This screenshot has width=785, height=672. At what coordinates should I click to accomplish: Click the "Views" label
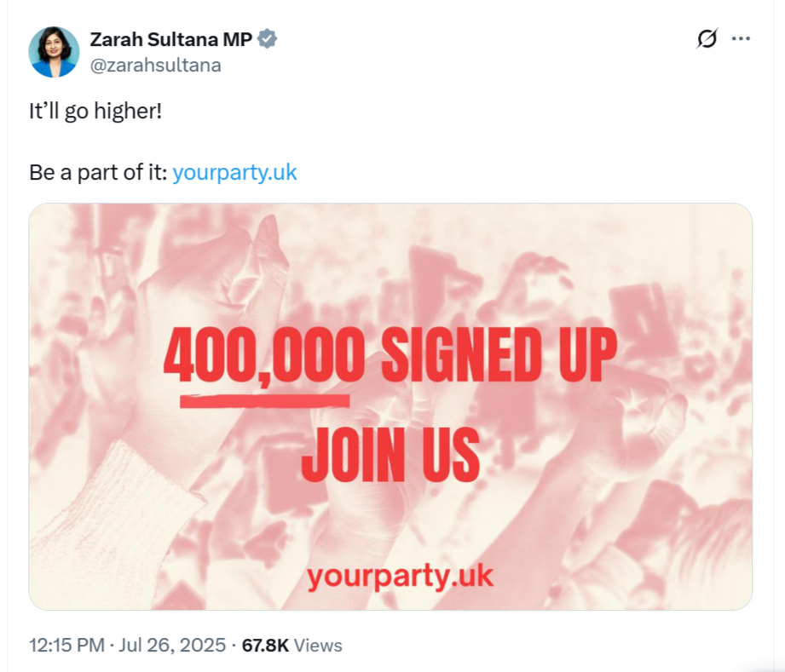318,645
